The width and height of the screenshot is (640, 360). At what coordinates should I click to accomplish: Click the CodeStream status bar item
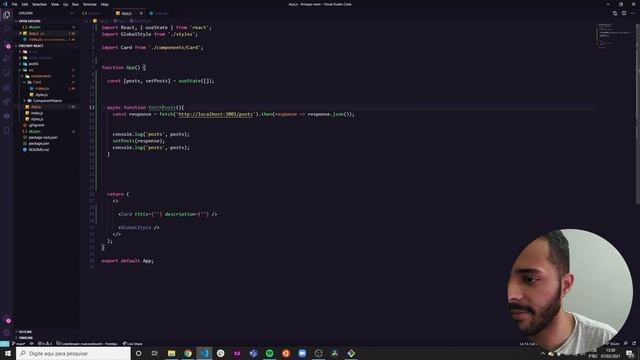coord(87,344)
